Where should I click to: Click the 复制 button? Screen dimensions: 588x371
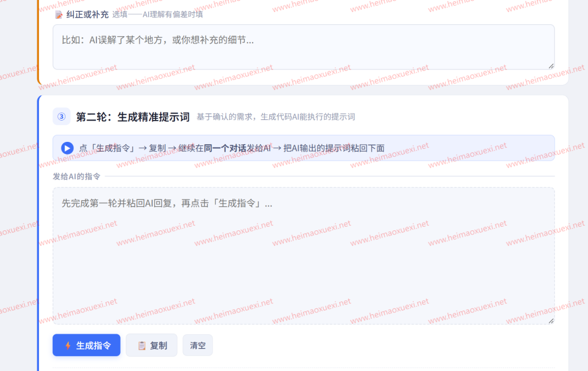point(152,345)
